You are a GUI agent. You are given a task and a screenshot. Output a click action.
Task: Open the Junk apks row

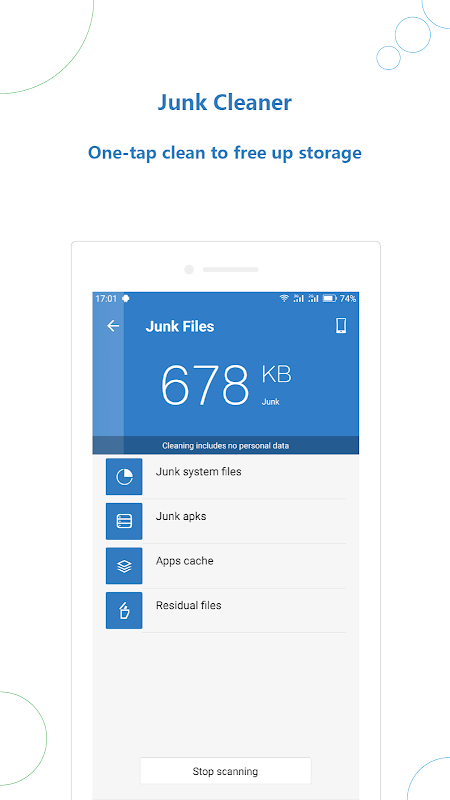click(226, 521)
